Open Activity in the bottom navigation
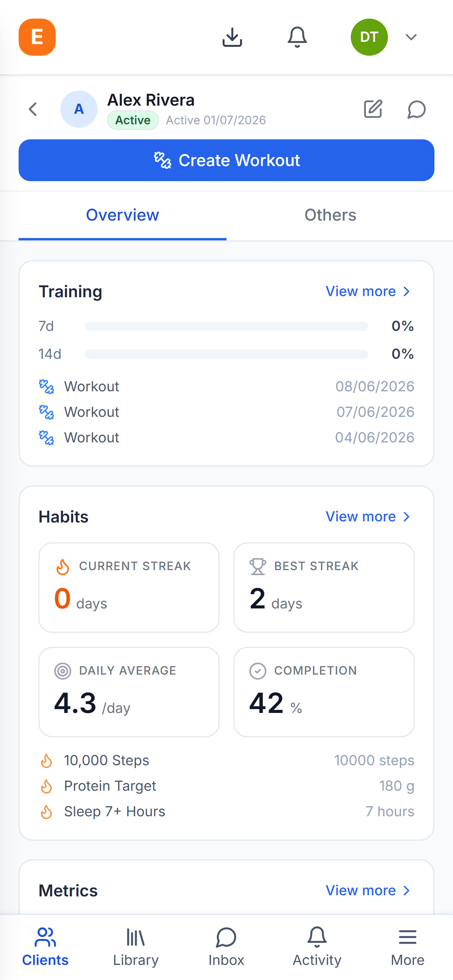The height and width of the screenshot is (980, 453). click(x=317, y=947)
